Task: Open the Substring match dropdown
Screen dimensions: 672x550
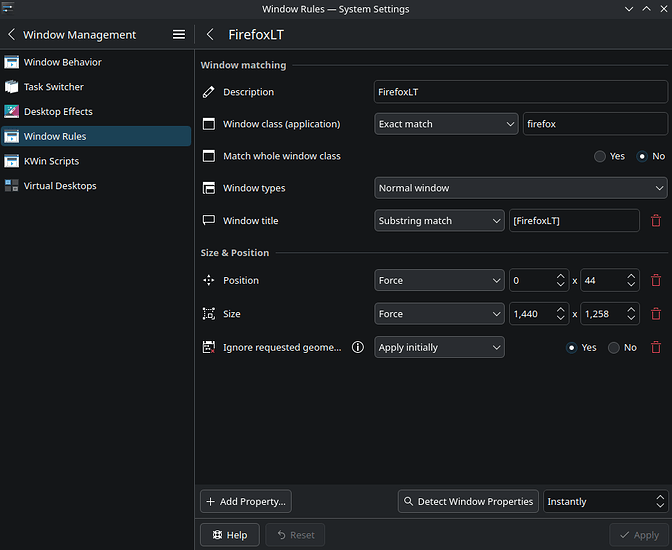Action: click(439, 221)
